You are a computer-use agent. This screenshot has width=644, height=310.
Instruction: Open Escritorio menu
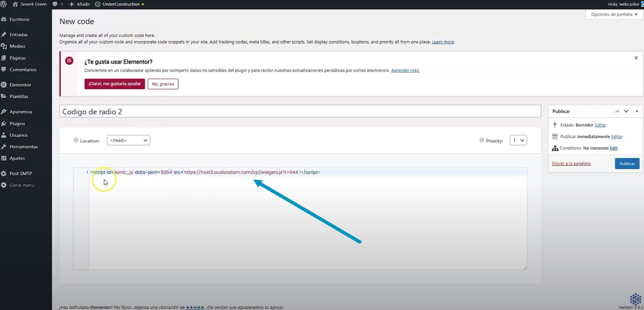pos(19,19)
